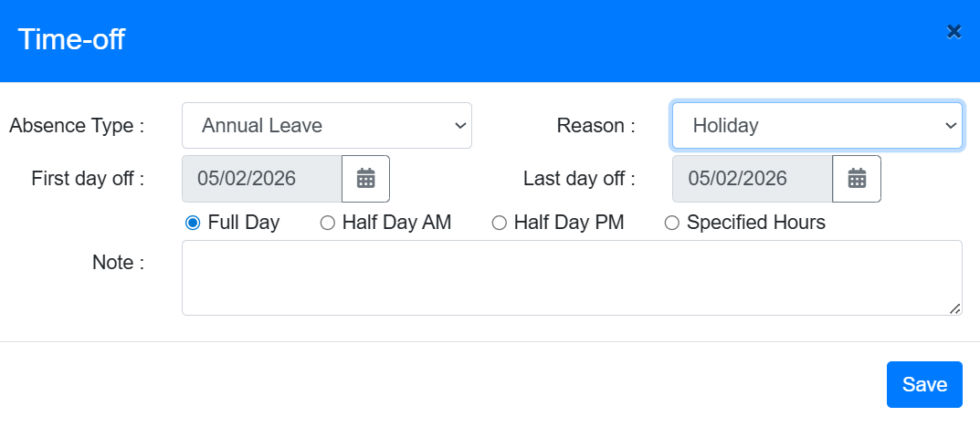Grab the Note box resize handle

[954, 308]
